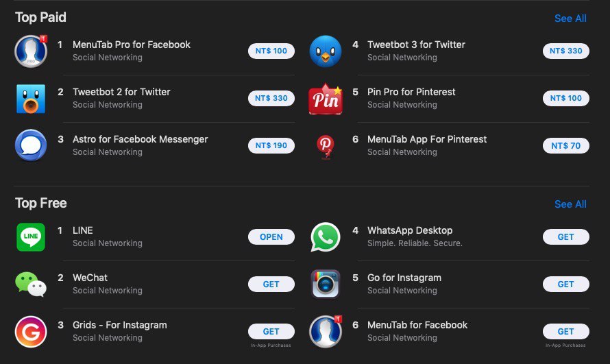610x364 pixels.
Task: Click the Pin Pro for Pinterest icon
Action: pos(326,99)
